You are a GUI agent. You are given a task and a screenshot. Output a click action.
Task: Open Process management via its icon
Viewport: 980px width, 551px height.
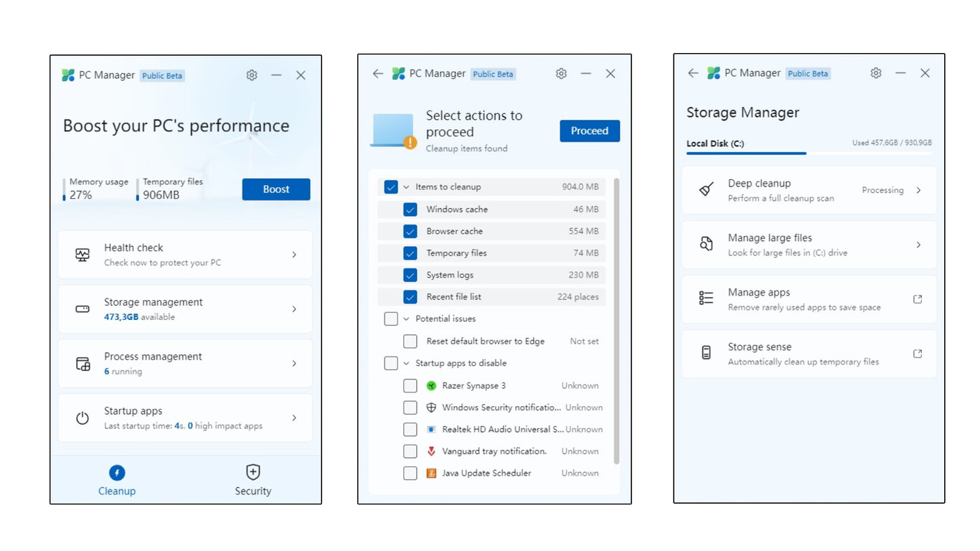(x=82, y=363)
